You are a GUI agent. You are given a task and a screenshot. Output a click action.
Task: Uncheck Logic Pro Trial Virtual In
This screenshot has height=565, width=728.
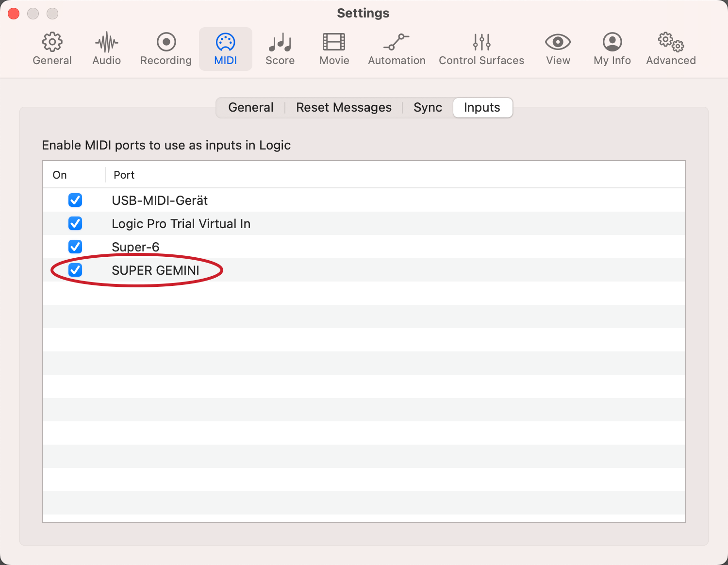(75, 223)
